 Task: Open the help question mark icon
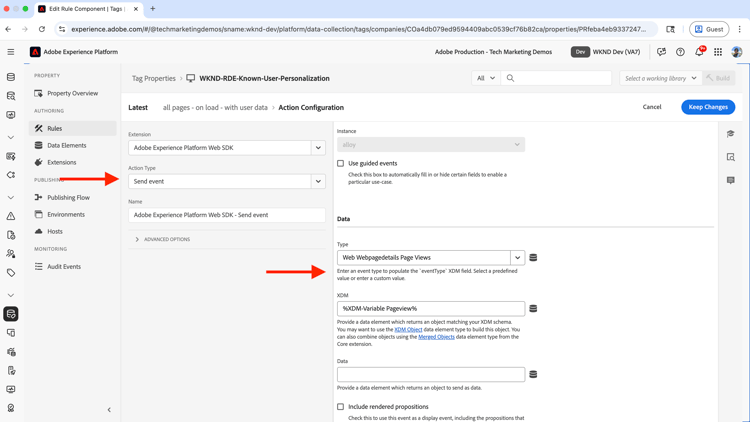(x=680, y=52)
